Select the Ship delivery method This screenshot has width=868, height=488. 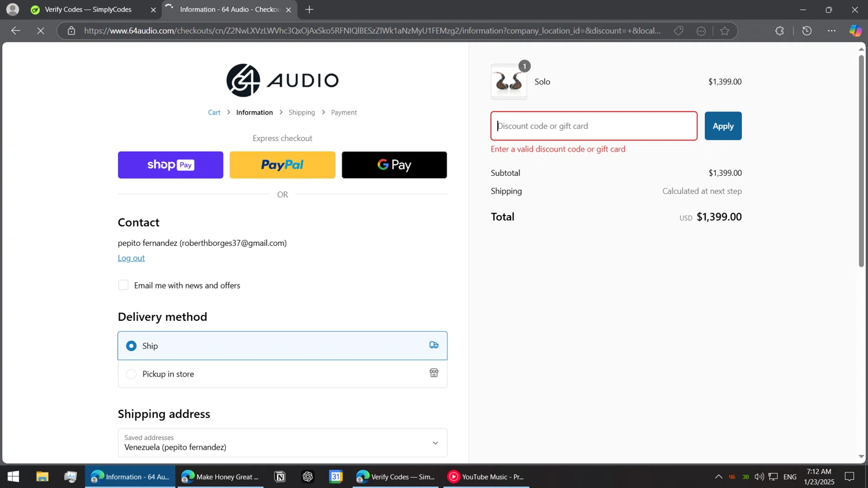click(282, 346)
